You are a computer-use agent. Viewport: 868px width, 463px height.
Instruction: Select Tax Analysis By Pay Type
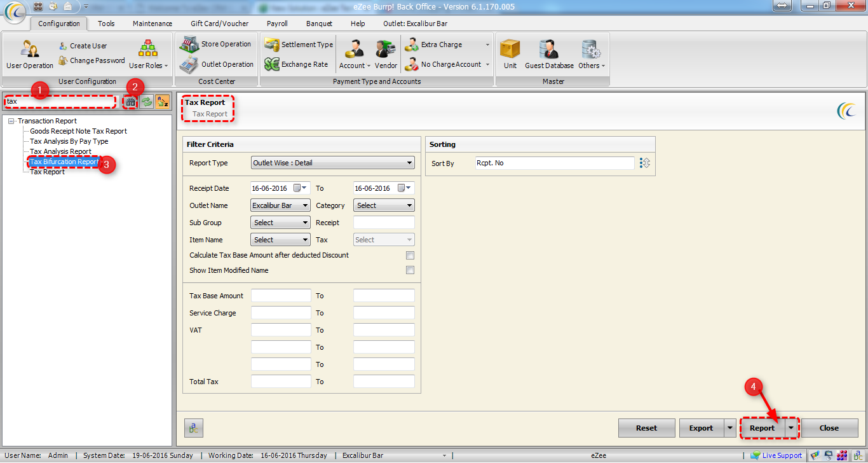click(69, 141)
